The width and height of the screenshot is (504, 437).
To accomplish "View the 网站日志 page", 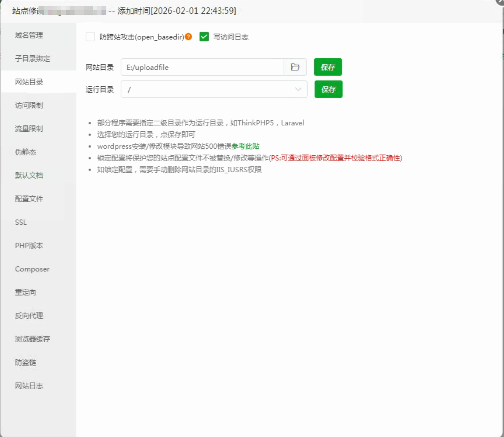I will click(x=29, y=386).
